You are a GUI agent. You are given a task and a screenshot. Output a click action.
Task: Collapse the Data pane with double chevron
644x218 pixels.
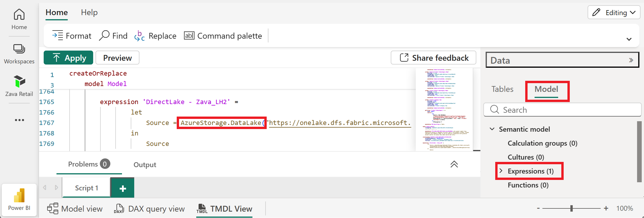coord(631,60)
